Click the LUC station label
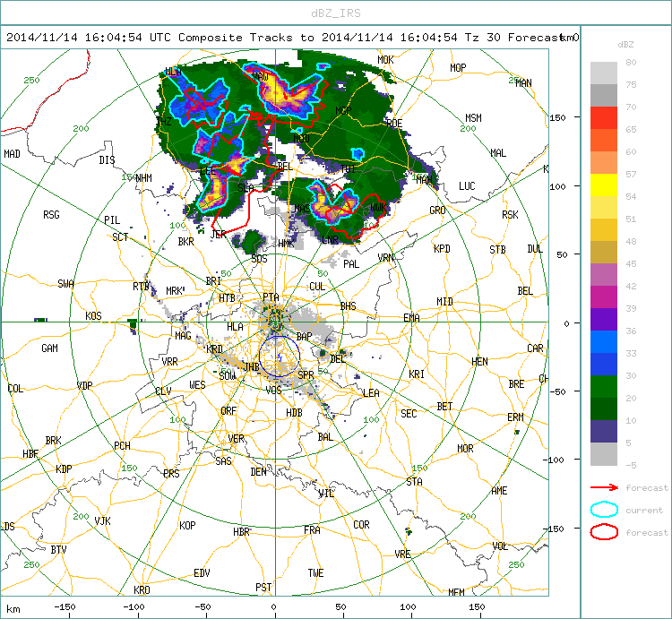672x619 pixels. (x=467, y=186)
